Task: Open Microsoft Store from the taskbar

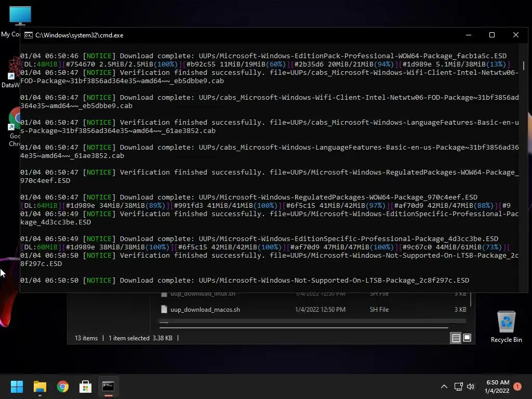Action: (x=86, y=387)
